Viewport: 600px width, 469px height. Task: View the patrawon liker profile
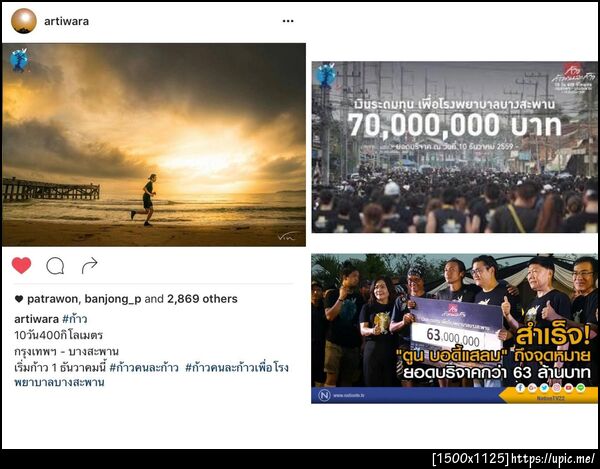(53, 299)
